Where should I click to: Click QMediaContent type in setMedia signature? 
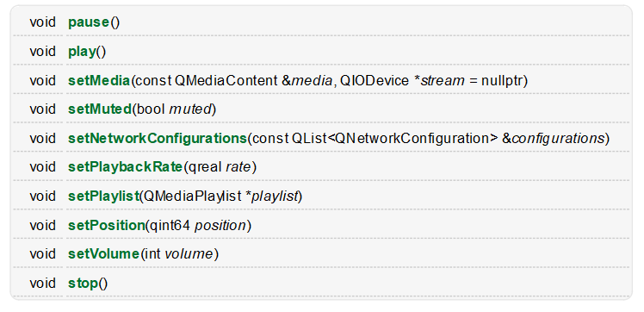coord(226,80)
